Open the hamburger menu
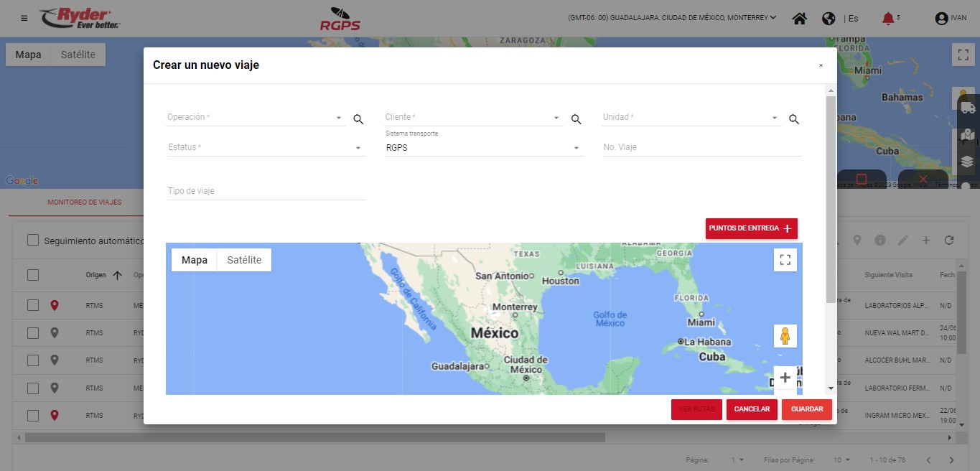 (x=24, y=18)
